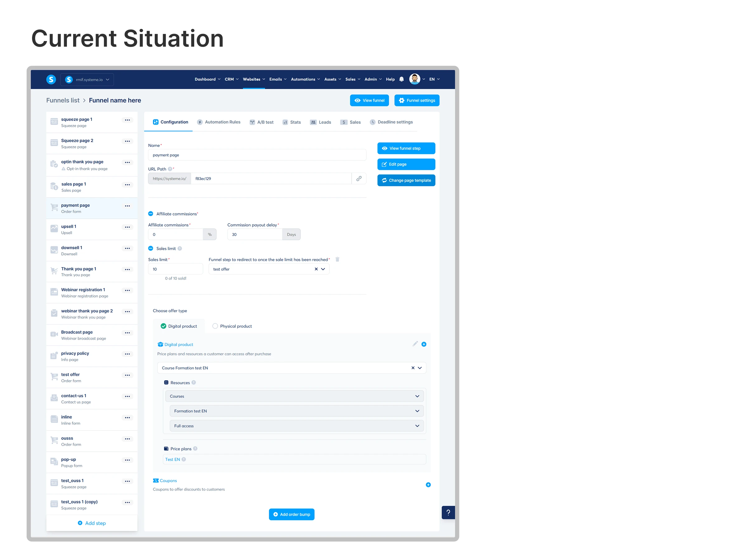747x560 pixels.
Task: Clear the Course Formation test EN selection
Action: [413, 368]
